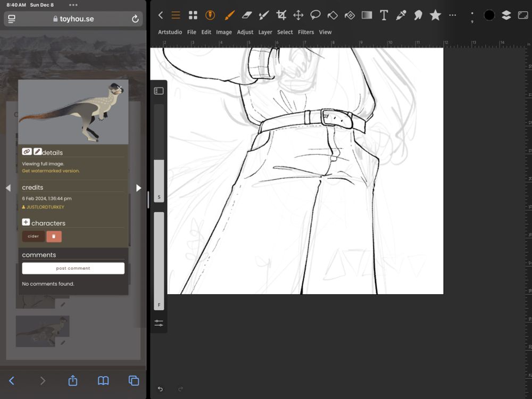Toggle fullscreen canvas view
The image size is (532, 399).
pyautogui.click(x=523, y=15)
